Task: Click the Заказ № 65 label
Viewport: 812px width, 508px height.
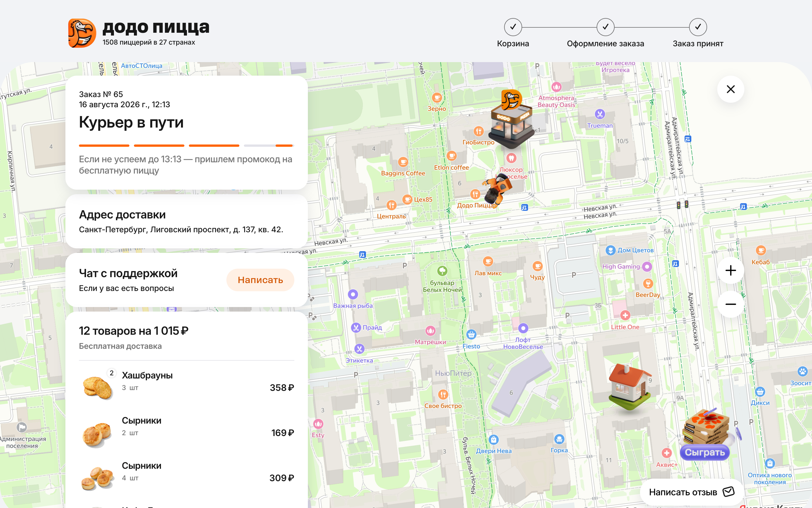Action: tap(101, 94)
